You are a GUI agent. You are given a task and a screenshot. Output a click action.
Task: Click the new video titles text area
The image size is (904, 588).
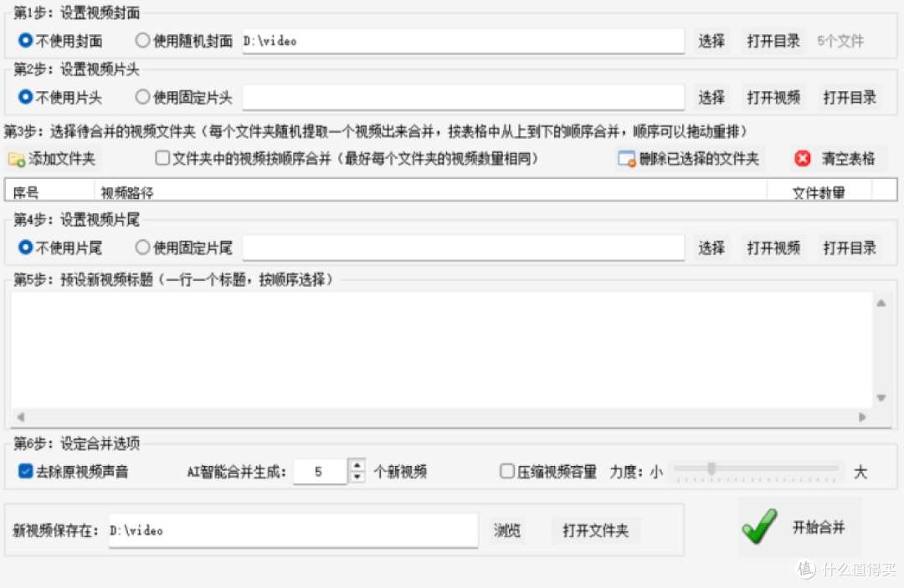(x=441, y=350)
